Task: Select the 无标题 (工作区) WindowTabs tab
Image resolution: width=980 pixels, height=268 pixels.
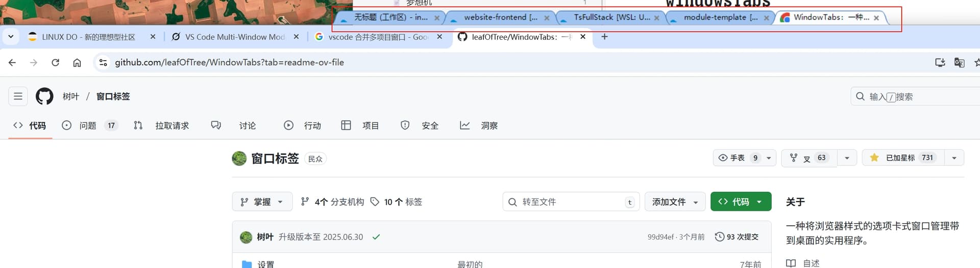Action: (x=390, y=17)
